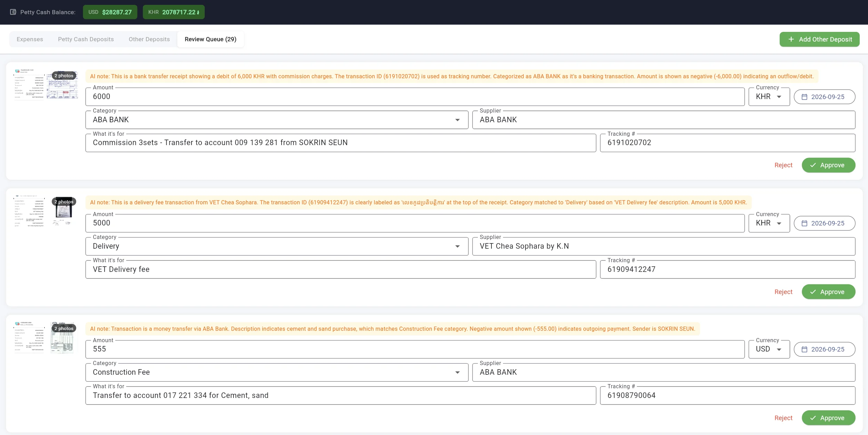Reject the ABA BANK commission entry
The image size is (868, 435).
pyautogui.click(x=783, y=165)
